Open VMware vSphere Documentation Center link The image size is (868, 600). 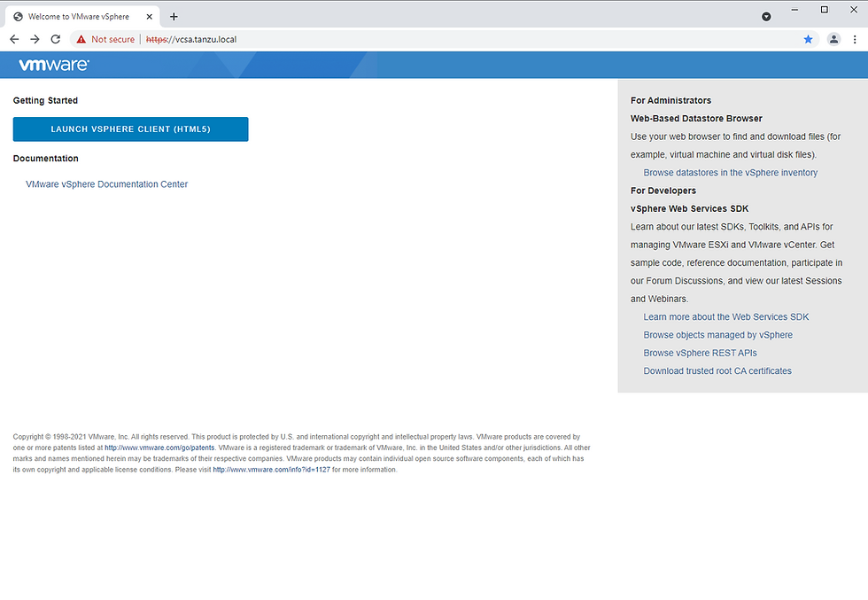[x=107, y=184]
